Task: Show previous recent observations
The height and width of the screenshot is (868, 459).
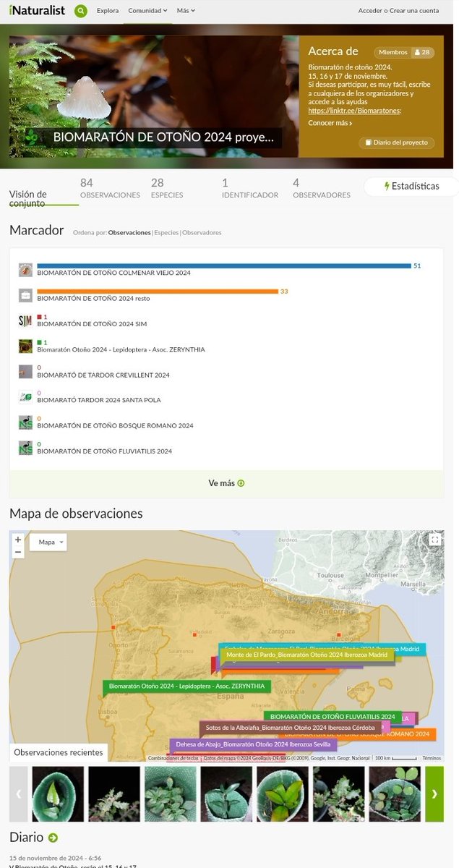Action: 19,793
